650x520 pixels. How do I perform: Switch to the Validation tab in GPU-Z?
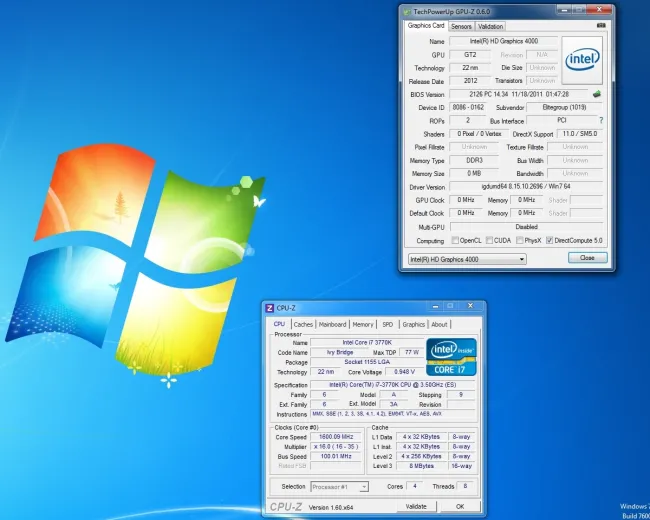click(490, 27)
